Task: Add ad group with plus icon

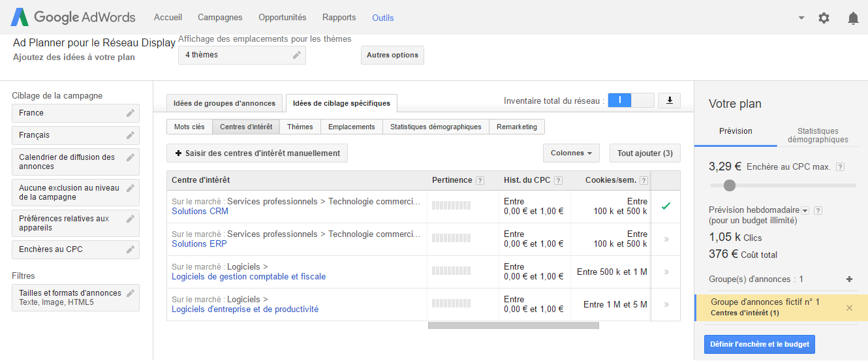Action: tap(849, 279)
